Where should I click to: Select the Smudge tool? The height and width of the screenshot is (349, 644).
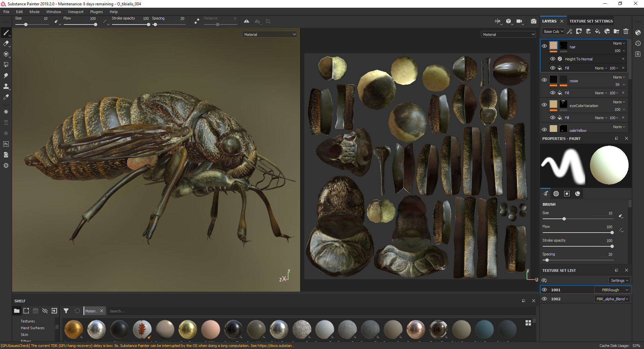pos(6,76)
